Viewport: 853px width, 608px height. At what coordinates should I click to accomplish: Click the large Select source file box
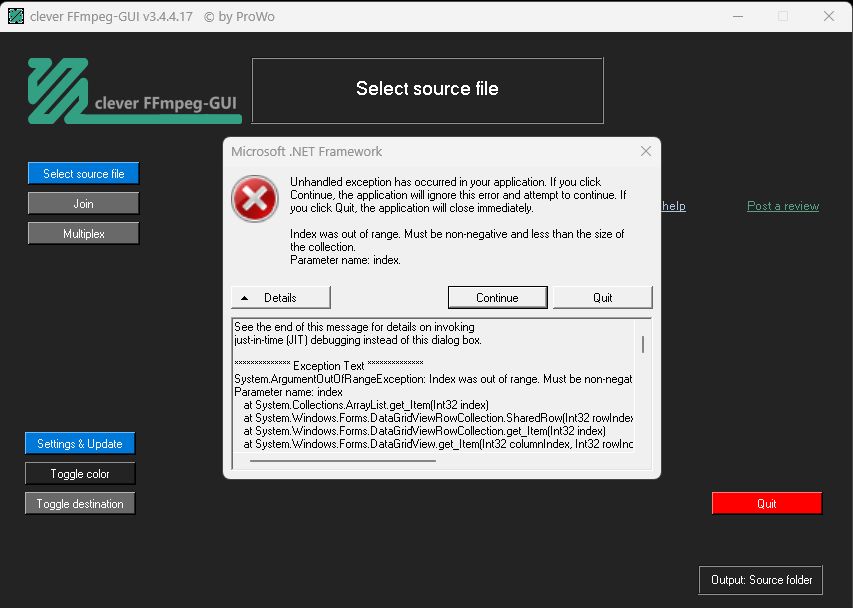[428, 90]
